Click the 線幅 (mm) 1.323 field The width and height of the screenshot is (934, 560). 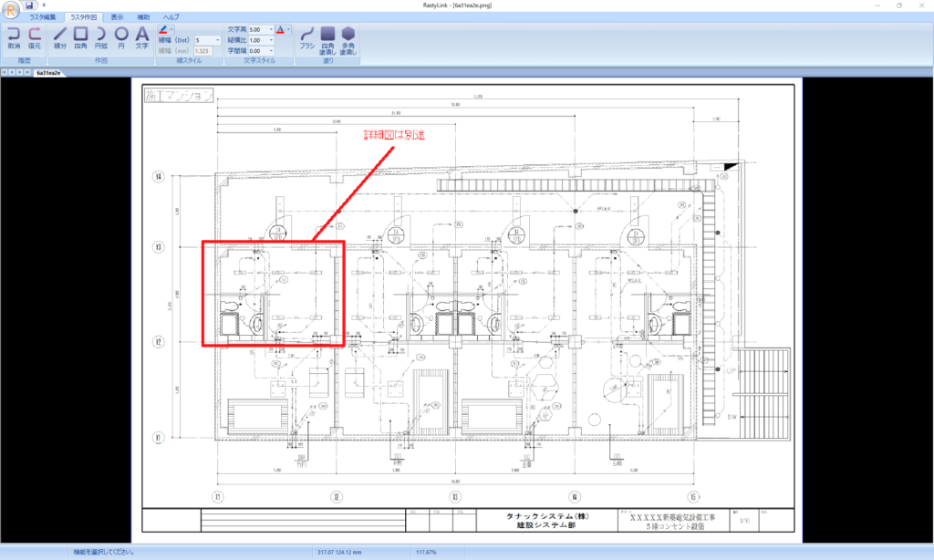[x=203, y=51]
